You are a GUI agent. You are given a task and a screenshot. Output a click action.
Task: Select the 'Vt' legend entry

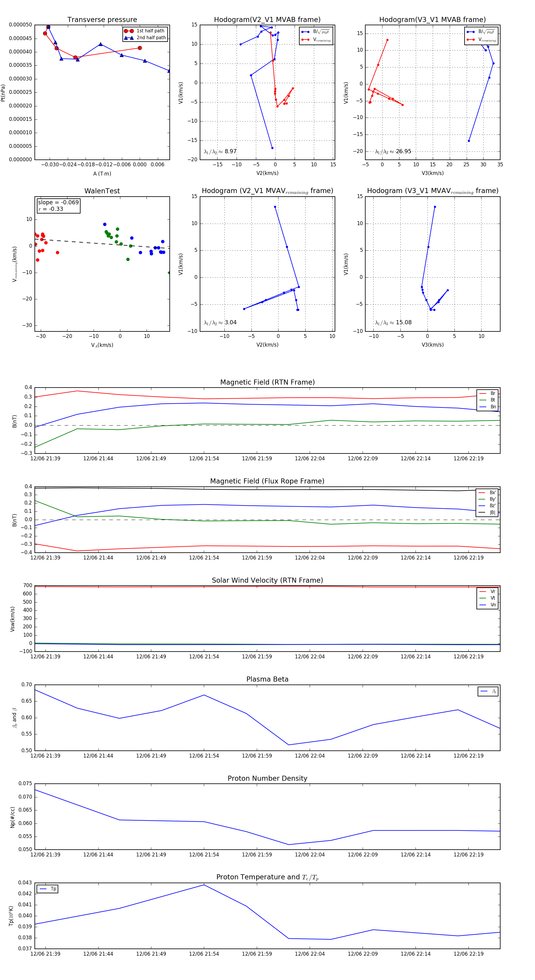[487, 598]
